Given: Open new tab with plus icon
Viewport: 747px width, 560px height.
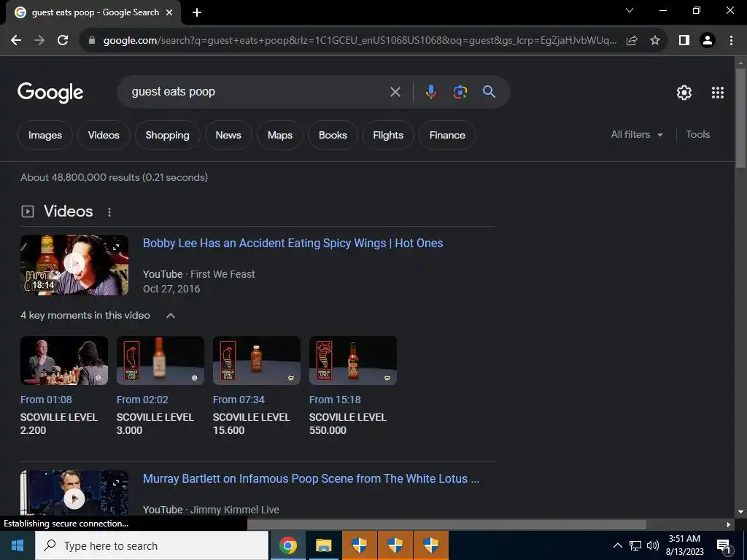Looking at the screenshot, I should click(197, 12).
